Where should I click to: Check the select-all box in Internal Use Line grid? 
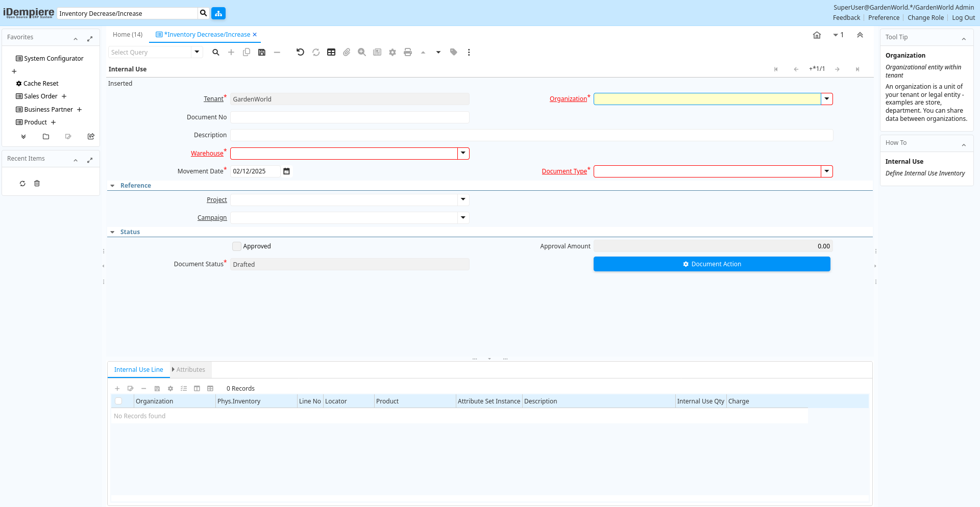pos(118,401)
